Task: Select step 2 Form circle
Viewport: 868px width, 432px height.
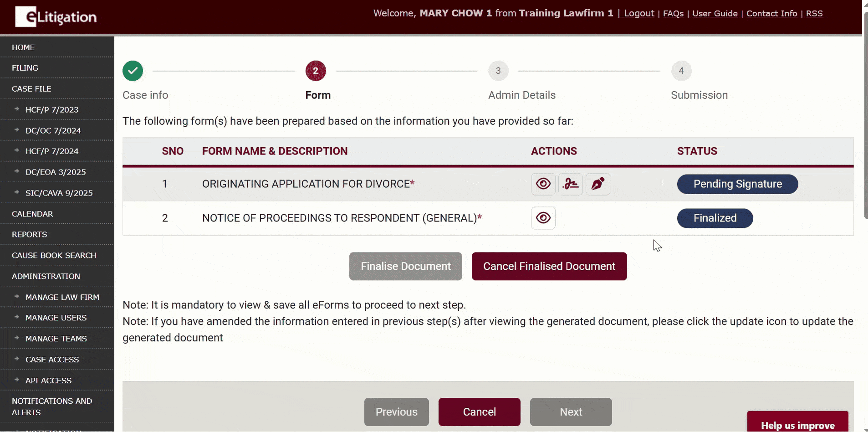Action: tap(316, 71)
